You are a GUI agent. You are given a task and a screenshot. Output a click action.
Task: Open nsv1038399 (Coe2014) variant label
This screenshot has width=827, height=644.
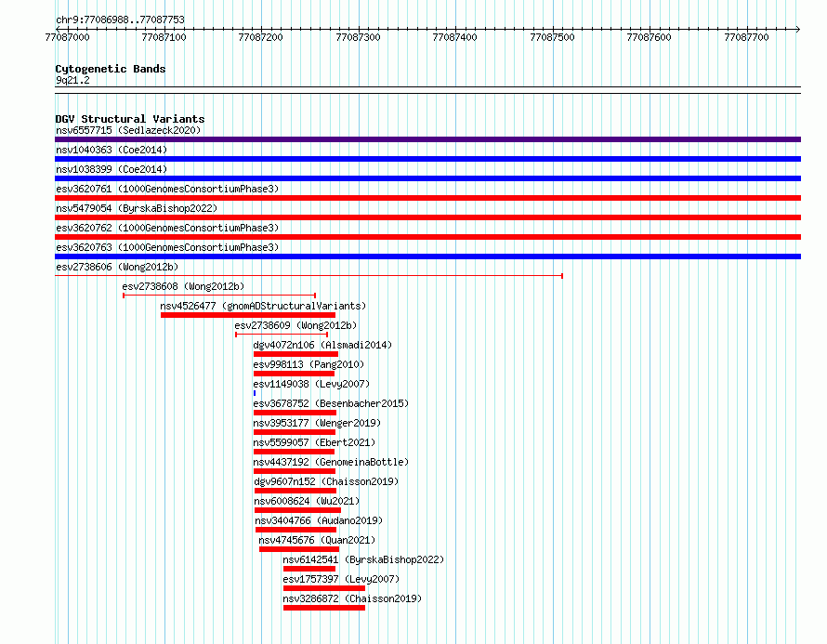(112, 169)
